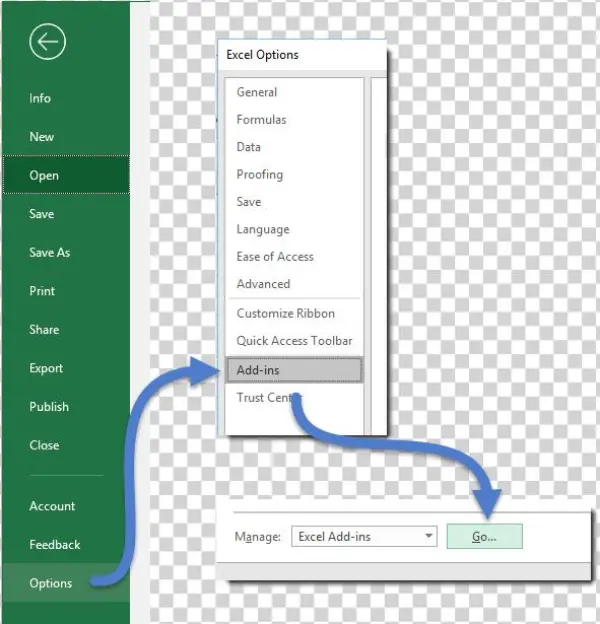
Task: Open Advanced options category
Action: tap(294, 284)
